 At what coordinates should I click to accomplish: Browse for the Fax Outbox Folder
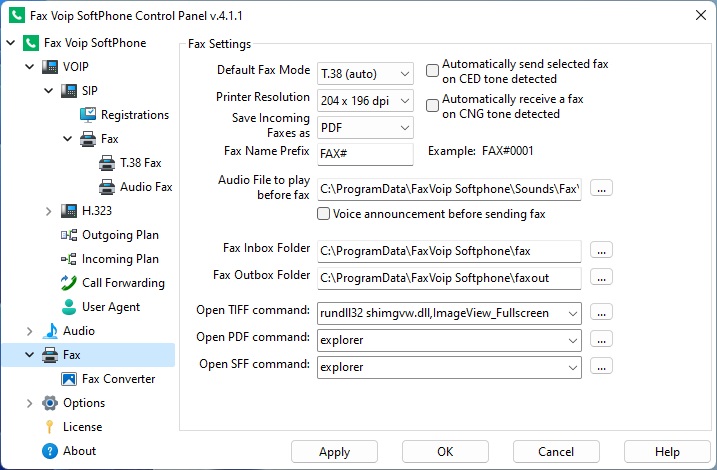click(601, 278)
